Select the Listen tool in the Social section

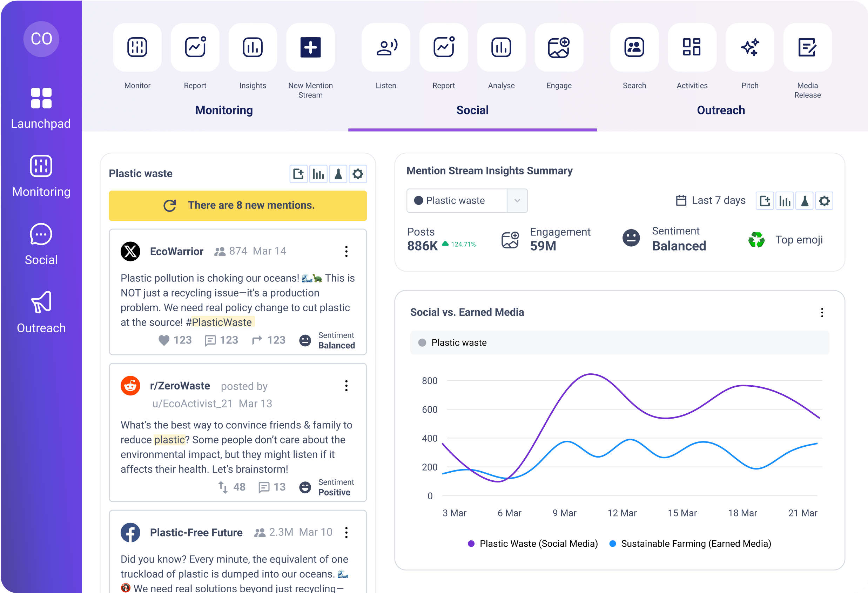click(x=386, y=47)
